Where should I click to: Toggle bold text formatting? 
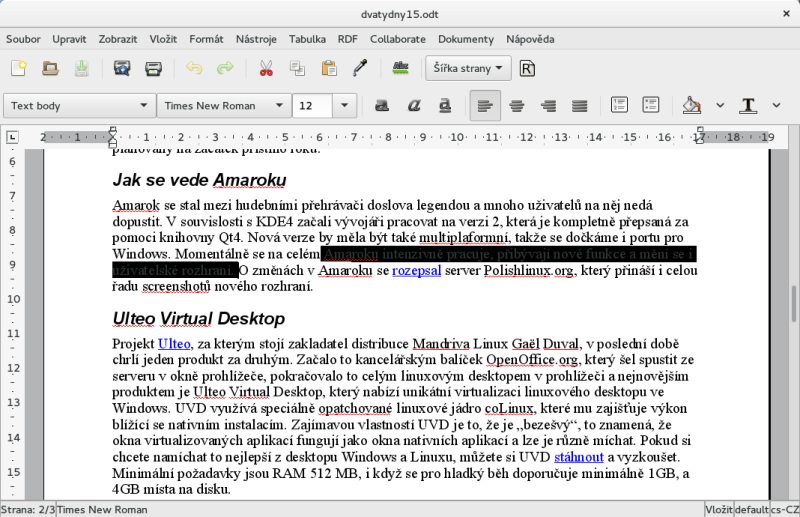381,105
